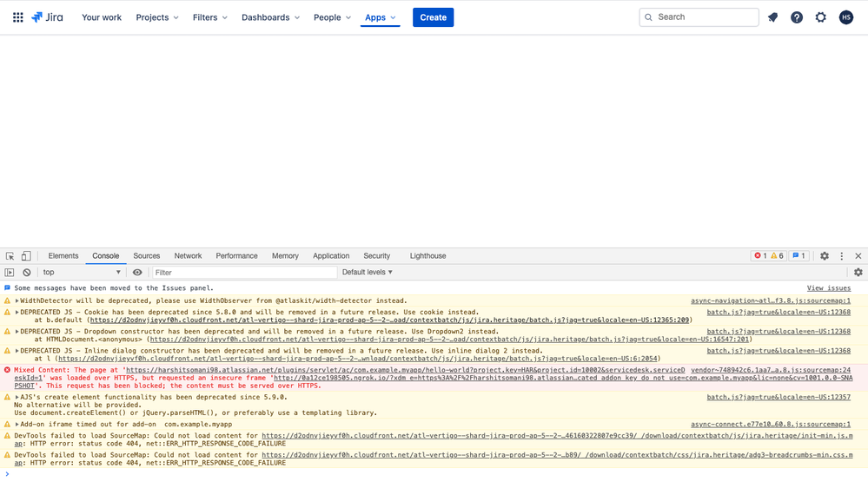Switch to the Network tab
Image resolution: width=868 pixels, height=495 pixels.
pyautogui.click(x=189, y=256)
